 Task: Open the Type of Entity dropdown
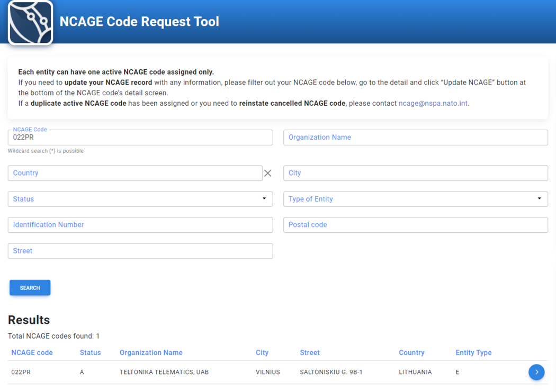click(415, 198)
